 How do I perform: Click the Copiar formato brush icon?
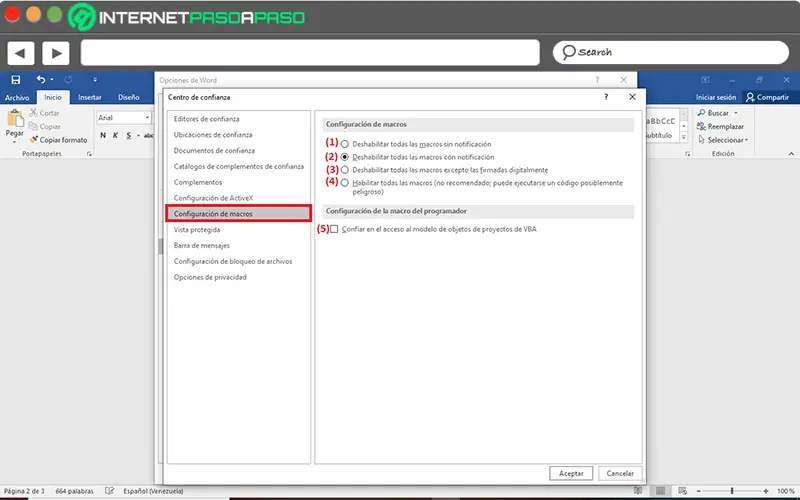[34, 139]
